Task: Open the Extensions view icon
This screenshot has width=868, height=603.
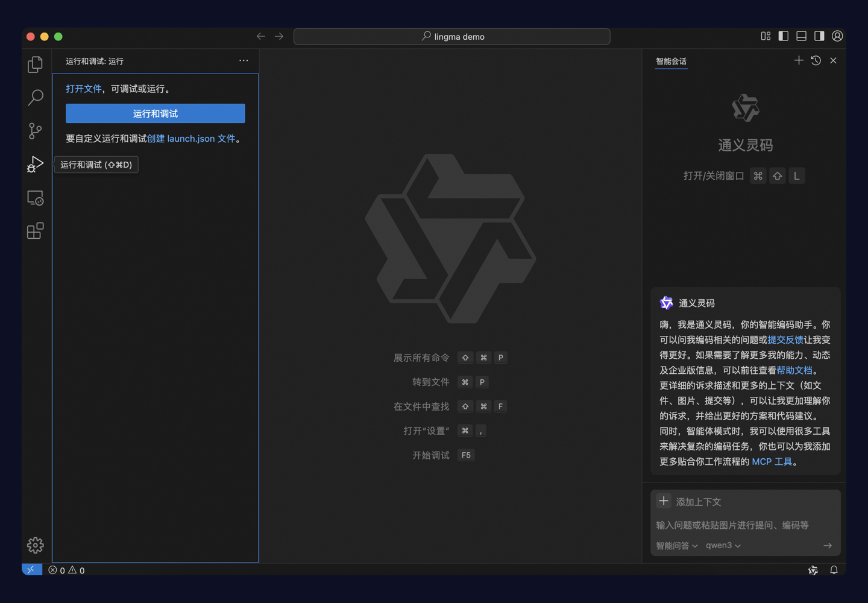Action: [36, 231]
